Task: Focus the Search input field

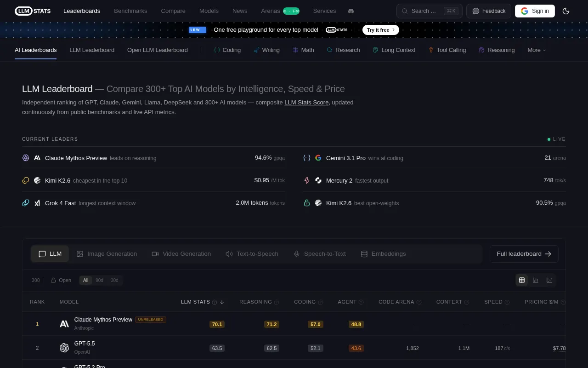Action: pos(430,11)
